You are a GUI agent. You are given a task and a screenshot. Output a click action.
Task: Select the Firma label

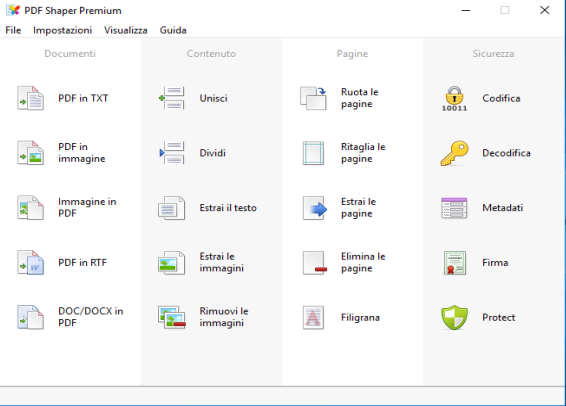(495, 263)
